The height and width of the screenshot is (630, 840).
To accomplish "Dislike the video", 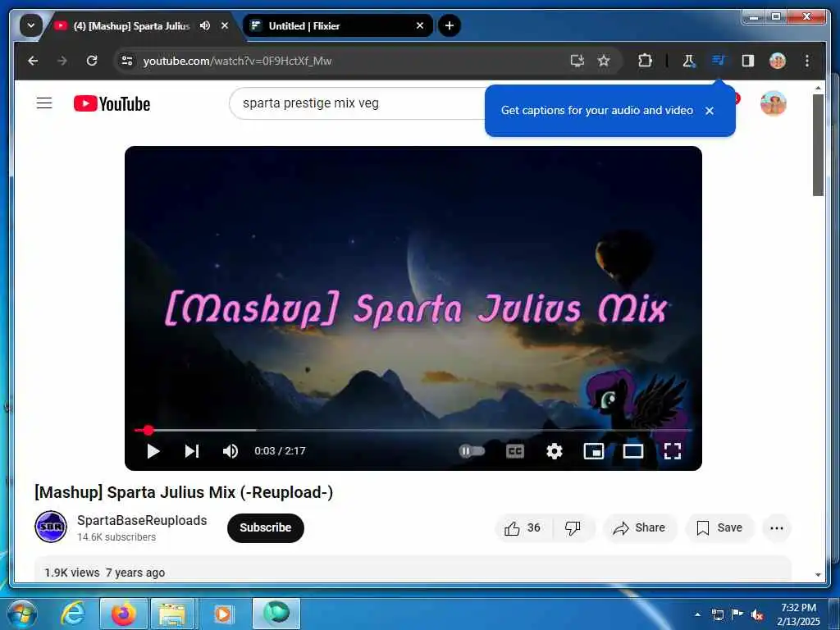I will point(573,527).
